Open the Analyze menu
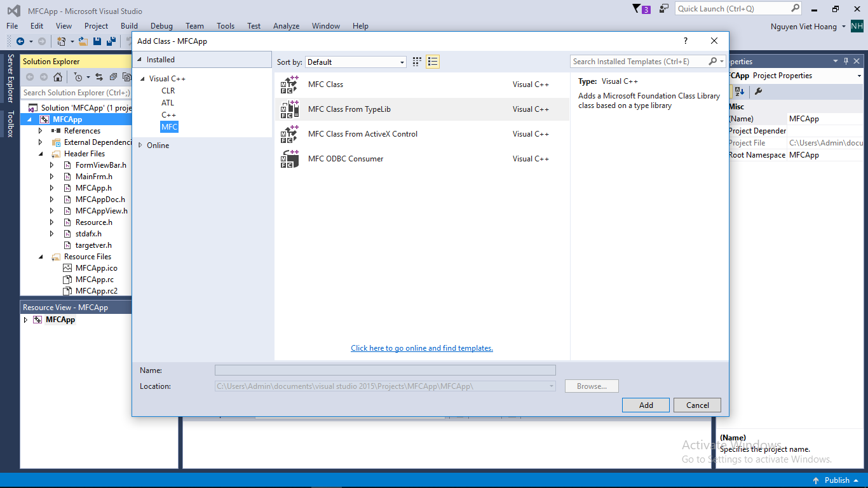This screenshot has width=868, height=488. (286, 26)
